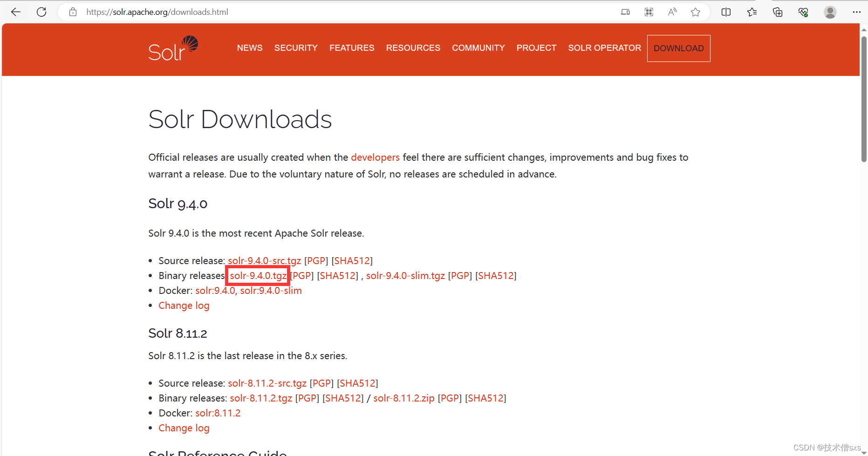Download solr-8.11.2-src.tgz source release

[267, 383]
